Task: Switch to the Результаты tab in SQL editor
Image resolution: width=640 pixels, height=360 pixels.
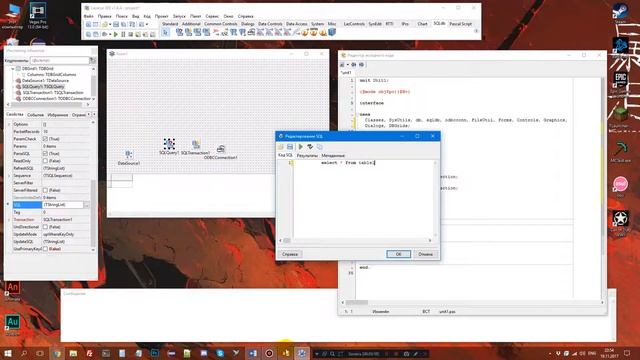Action: 307,156
